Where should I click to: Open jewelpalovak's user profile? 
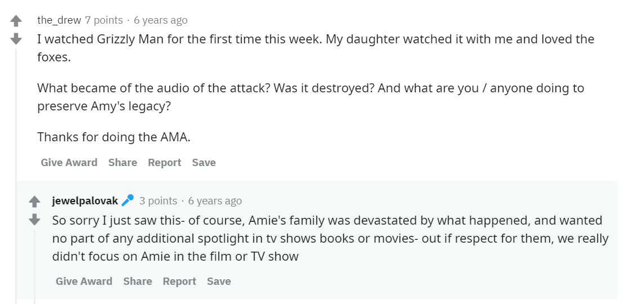point(85,200)
